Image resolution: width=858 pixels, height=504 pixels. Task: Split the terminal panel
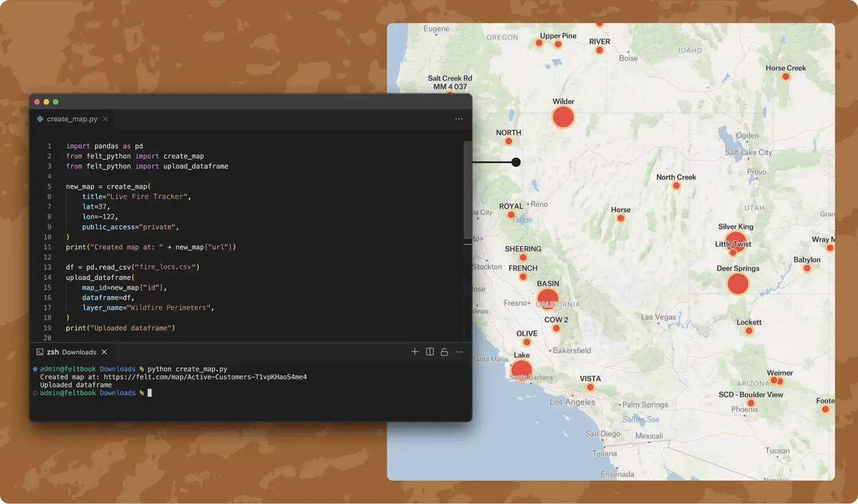point(430,352)
